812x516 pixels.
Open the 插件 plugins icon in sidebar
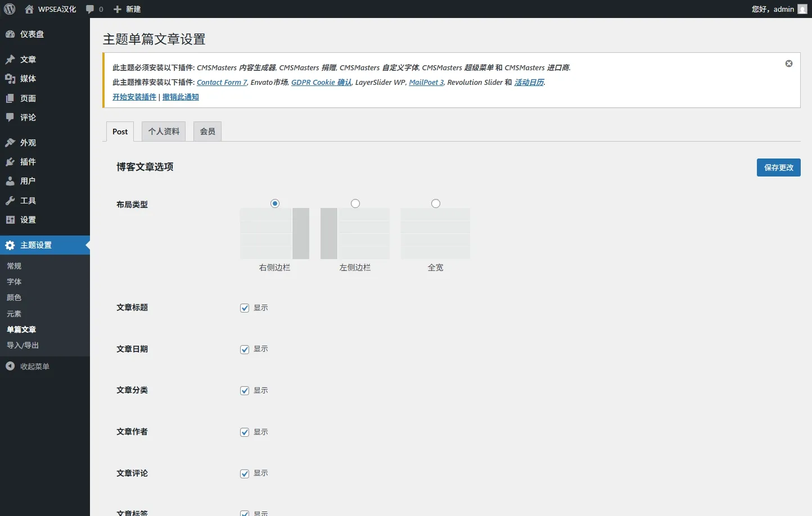10,162
